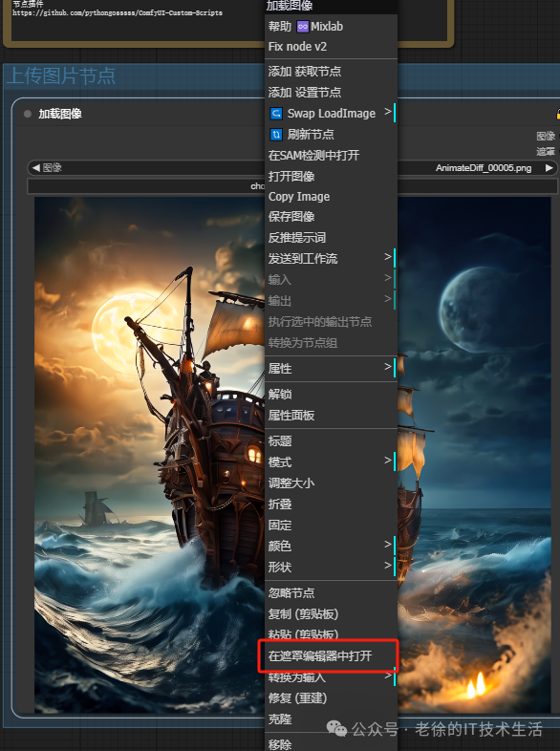Image resolution: width=560 pixels, height=751 pixels.
Task: Select next image with right arrow
Action: tap(549, 167)
